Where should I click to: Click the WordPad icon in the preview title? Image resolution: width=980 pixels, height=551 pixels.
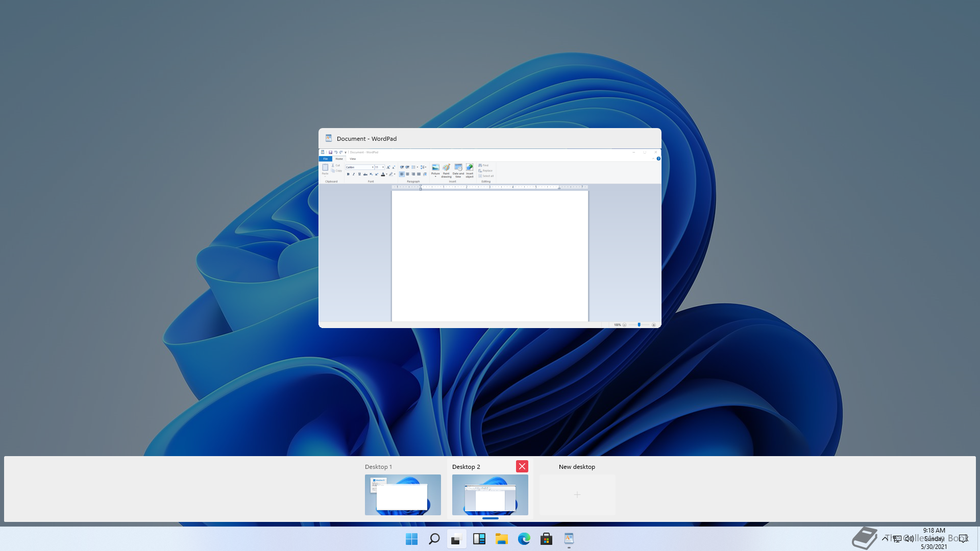tap(329, 138)
